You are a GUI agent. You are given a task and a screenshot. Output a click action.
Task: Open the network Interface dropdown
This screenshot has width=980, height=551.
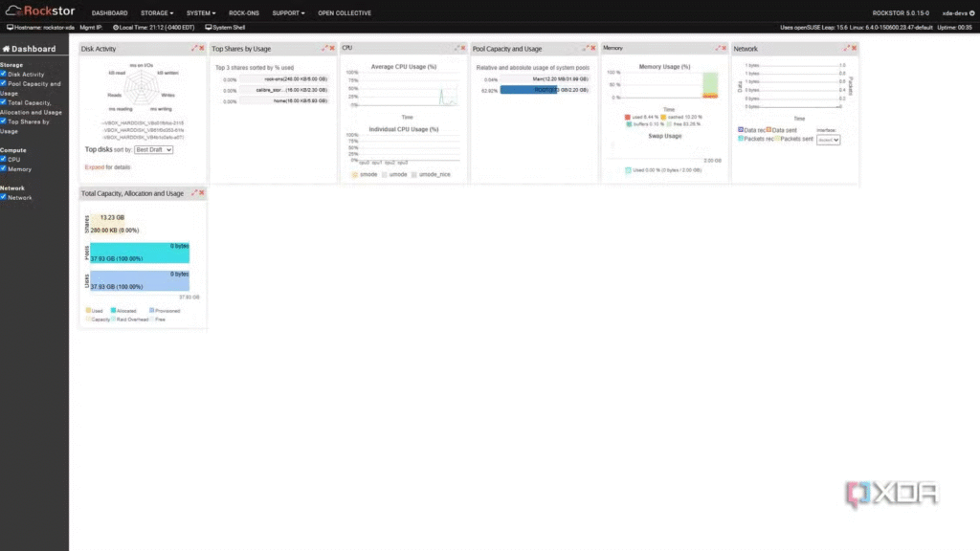[828, 140]
